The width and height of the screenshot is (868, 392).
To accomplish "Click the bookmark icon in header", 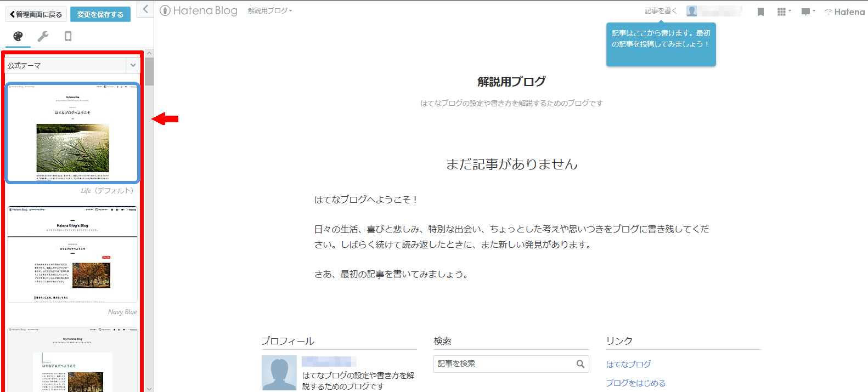I will tap(760, 12).
